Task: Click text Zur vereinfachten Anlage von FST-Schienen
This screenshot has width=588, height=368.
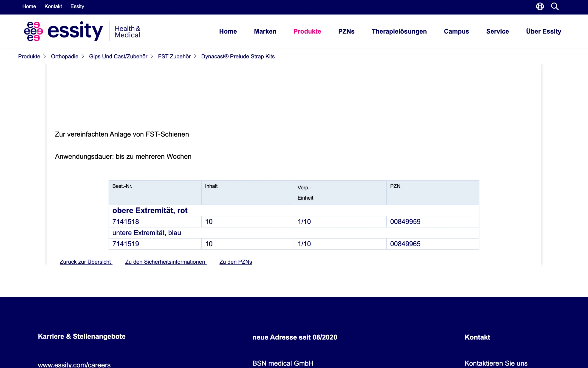Action: click(x=122, y=134)
